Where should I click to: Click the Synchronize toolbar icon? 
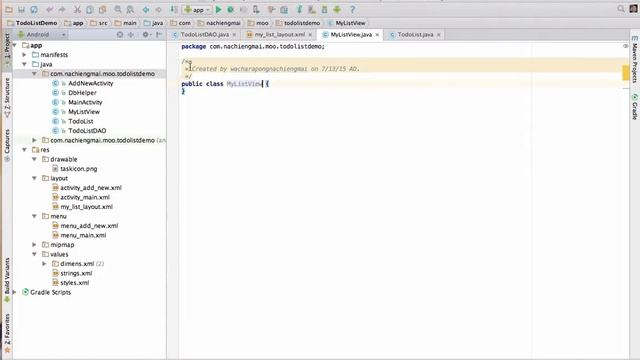point(34,9)
